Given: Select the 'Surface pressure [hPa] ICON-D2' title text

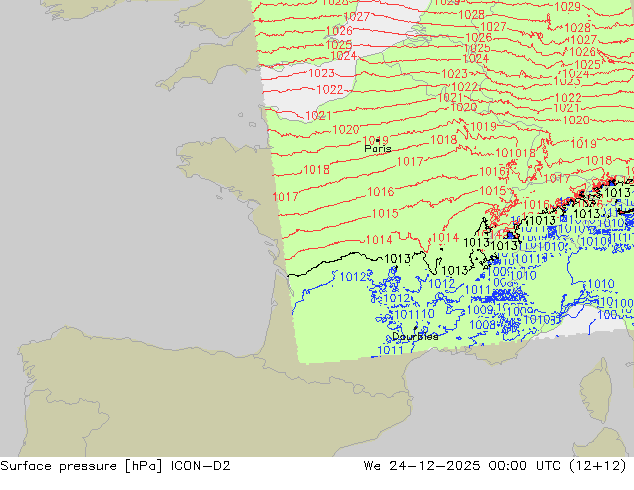Looking at the screenshot, I should click(x=115, y=466).
